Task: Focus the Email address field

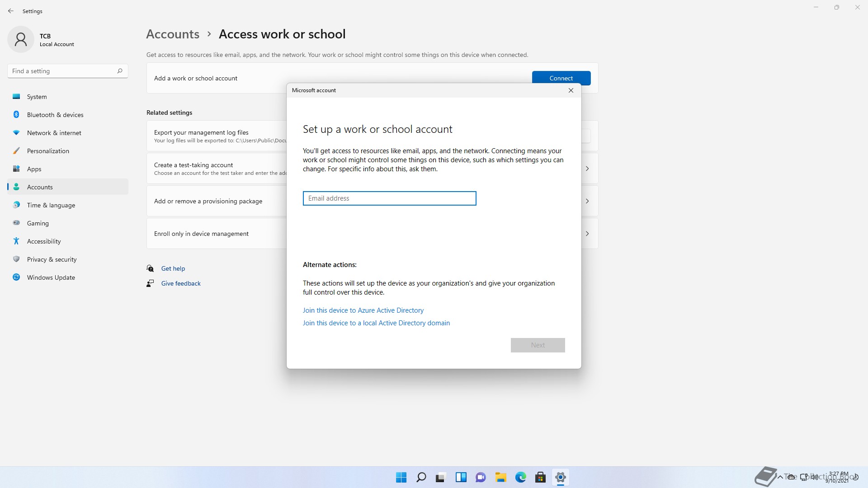Action: (x=389, y=198)
